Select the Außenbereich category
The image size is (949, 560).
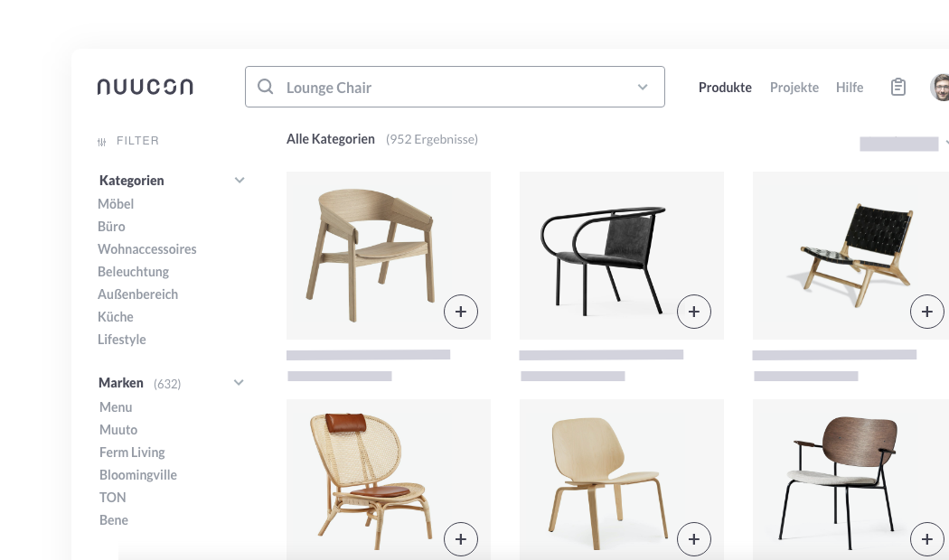coord(138,294)
